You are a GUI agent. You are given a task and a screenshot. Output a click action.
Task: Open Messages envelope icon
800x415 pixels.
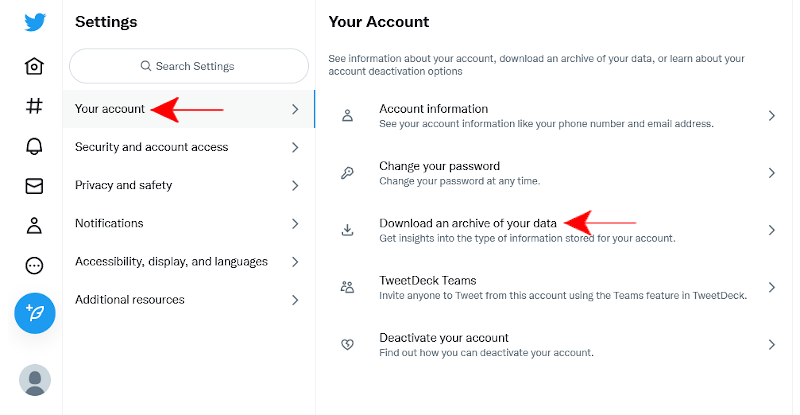35,186
